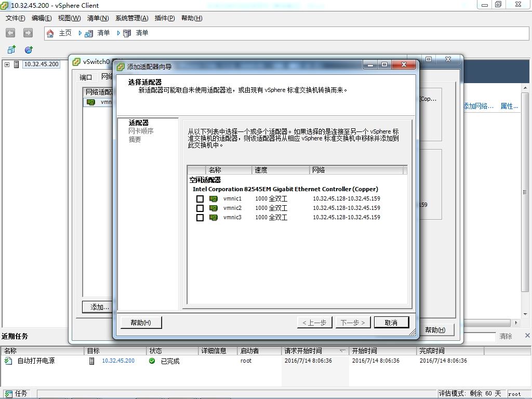The height and width of the screenshot is (399, 532).
Task: Click the vmnic1 network card icon
Action: (214, 199)
